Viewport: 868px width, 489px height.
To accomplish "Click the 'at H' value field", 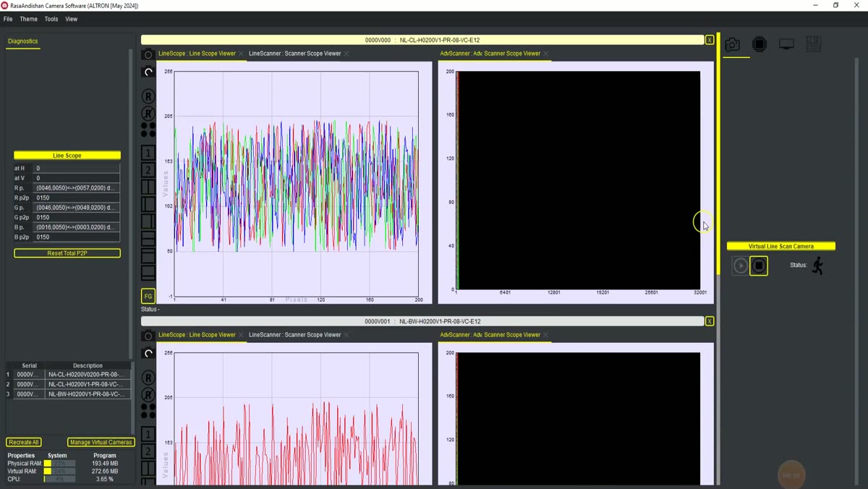I will point(76,168).
